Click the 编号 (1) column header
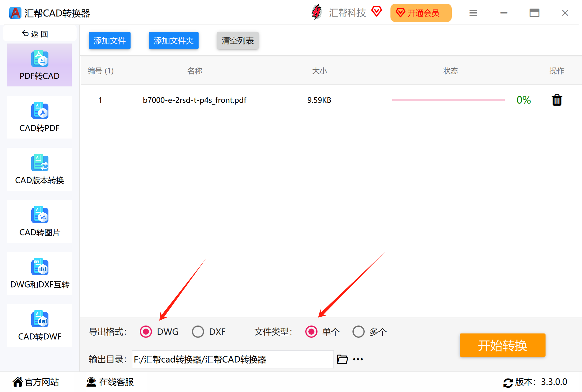The image size is (582, 392). (x=101, y=71)
